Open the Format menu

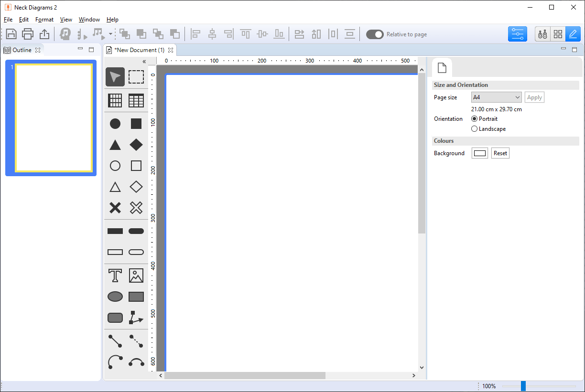[x=44, y=20]
